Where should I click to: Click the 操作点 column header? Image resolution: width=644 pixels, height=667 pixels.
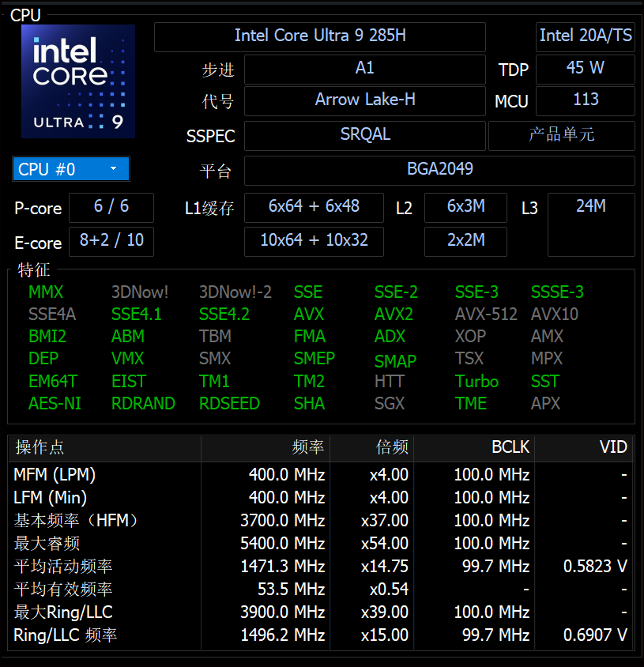pos(40,448)
